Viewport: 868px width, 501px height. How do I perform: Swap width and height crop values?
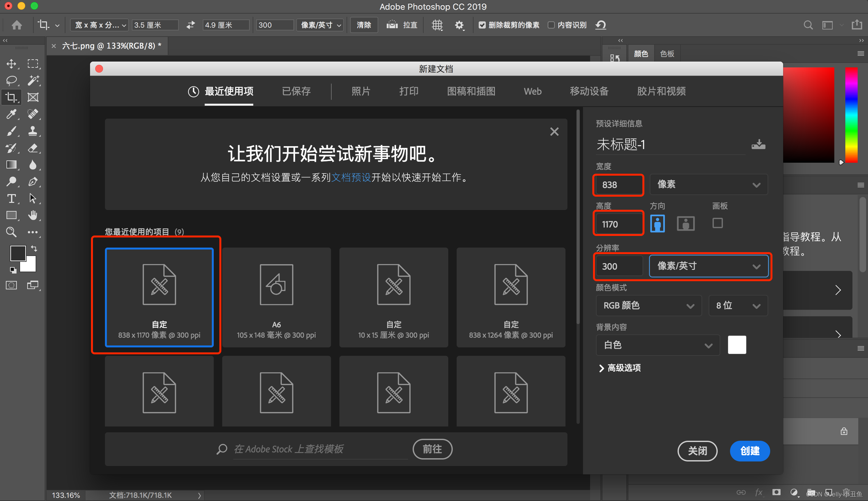pos(190,25)
